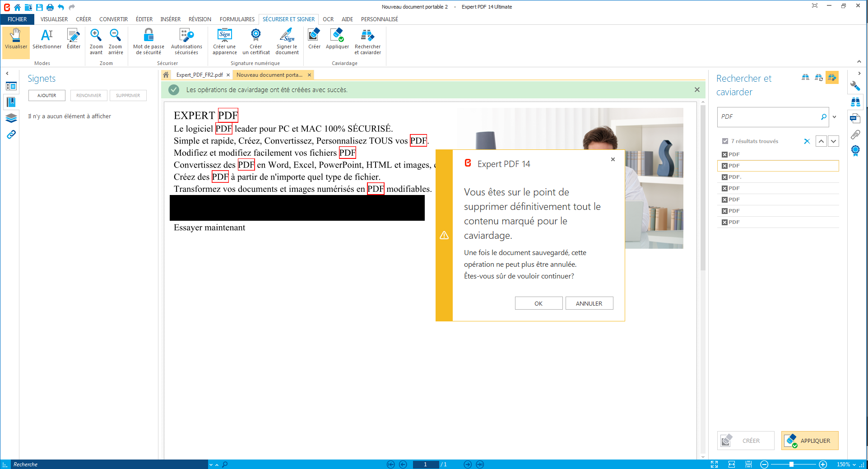868x469 pixels.
Task: Collapse the ribbon with the chevron
Action: tap(859, 62)
